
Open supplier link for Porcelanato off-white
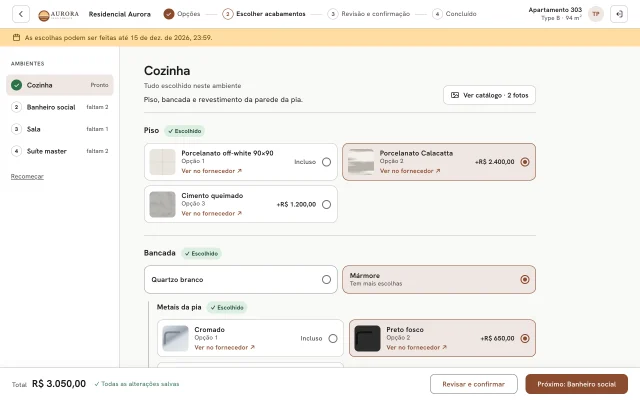pos(211,171)
